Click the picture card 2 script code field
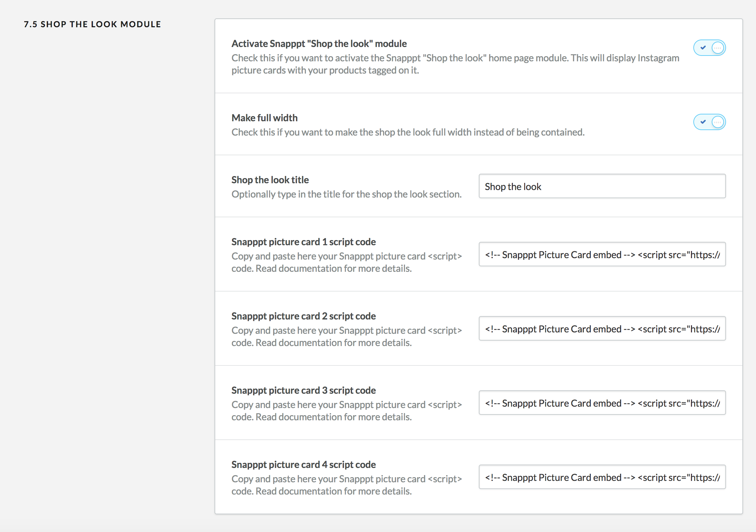The height and width of the screenshot is (532, 756). [x=602, y=328]
